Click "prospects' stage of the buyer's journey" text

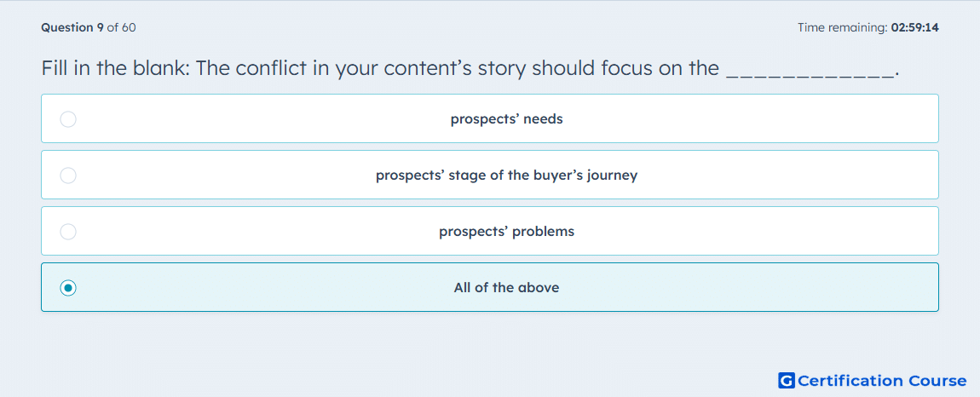coord(506,175)
